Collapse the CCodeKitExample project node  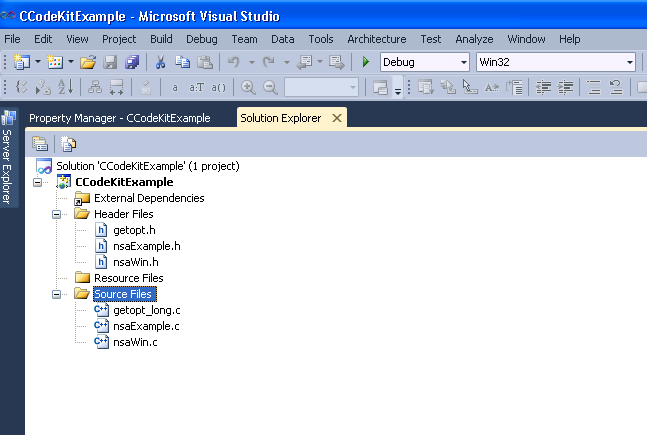[38, 182]
